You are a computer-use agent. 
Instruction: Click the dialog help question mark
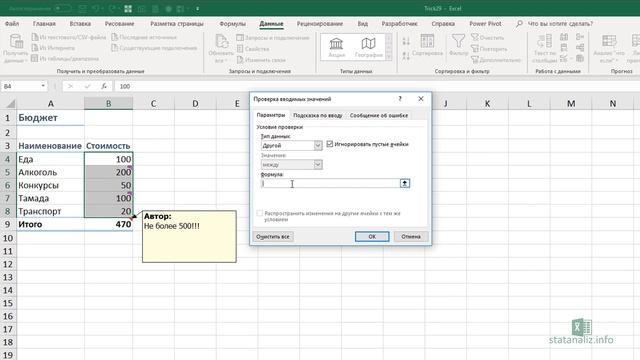[400, 99]
